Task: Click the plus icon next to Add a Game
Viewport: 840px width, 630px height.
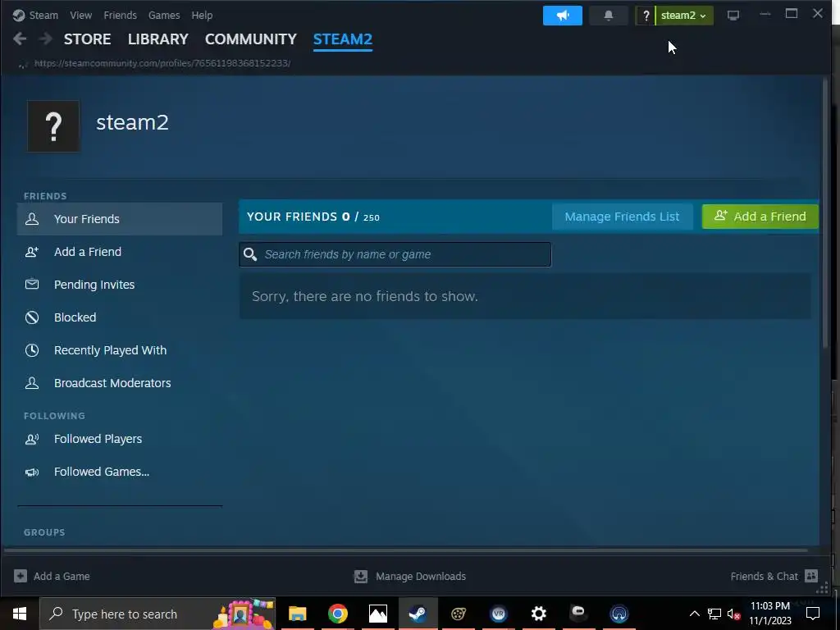Action: [x=21, y=577]
